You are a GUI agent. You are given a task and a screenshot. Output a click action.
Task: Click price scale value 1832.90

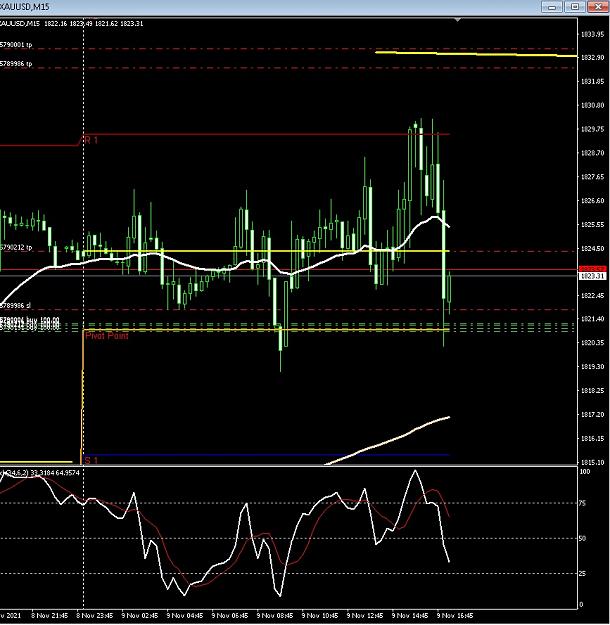592,57
